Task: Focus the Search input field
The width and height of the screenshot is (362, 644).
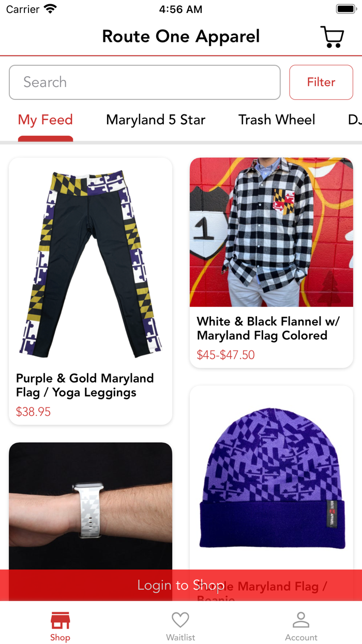Action: (x=145, y=82)
